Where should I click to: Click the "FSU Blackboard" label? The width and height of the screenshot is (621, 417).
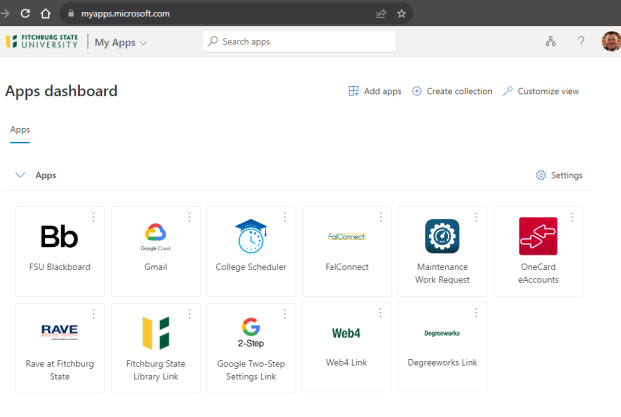click(59, 267)
